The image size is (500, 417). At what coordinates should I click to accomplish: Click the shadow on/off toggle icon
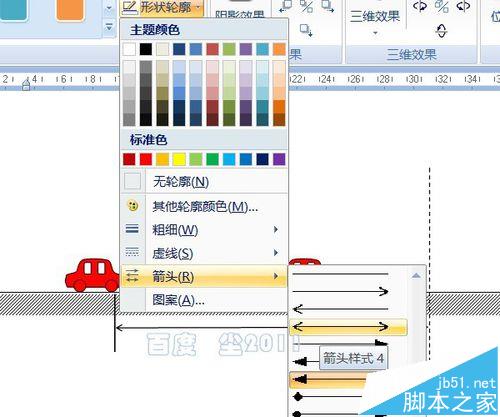306,7
